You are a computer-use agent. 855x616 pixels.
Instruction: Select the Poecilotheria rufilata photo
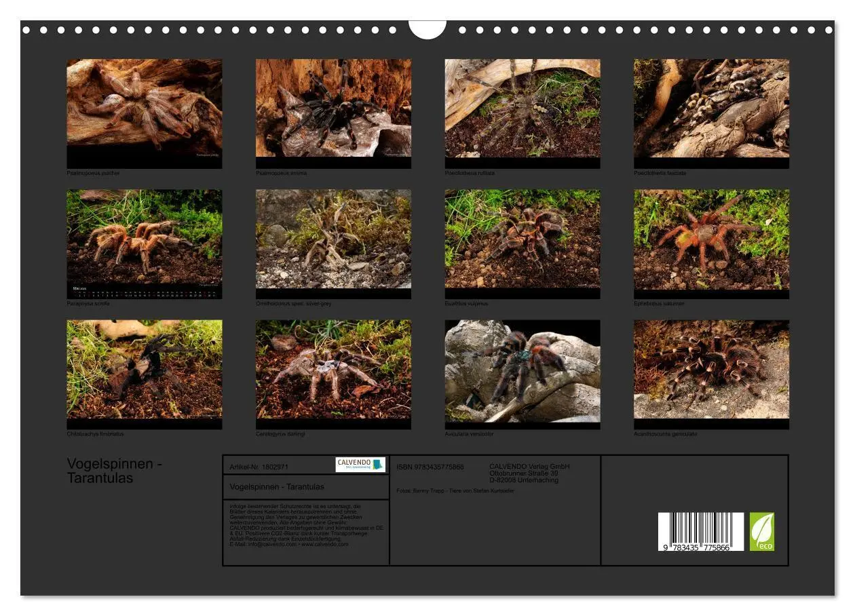pos(522,114)
